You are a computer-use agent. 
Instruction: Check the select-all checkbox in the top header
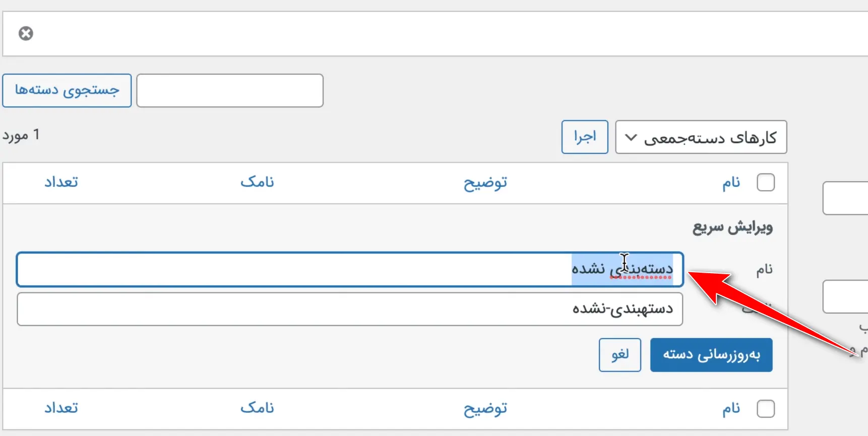(766, 182)
